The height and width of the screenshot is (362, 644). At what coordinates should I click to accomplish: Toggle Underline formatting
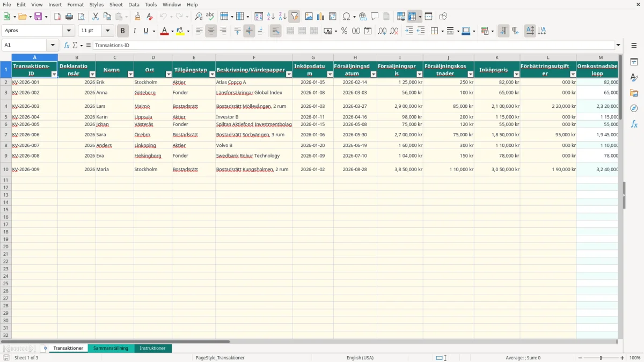click(x=145, y=31)
